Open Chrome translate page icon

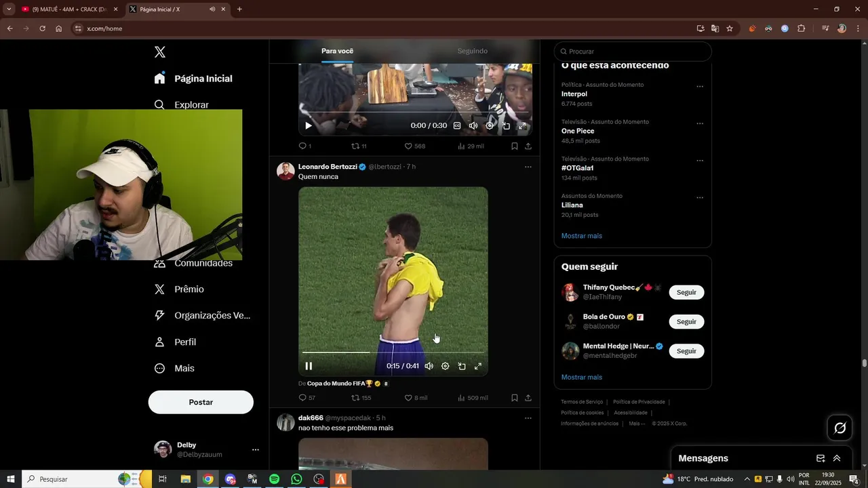[715, 28]
